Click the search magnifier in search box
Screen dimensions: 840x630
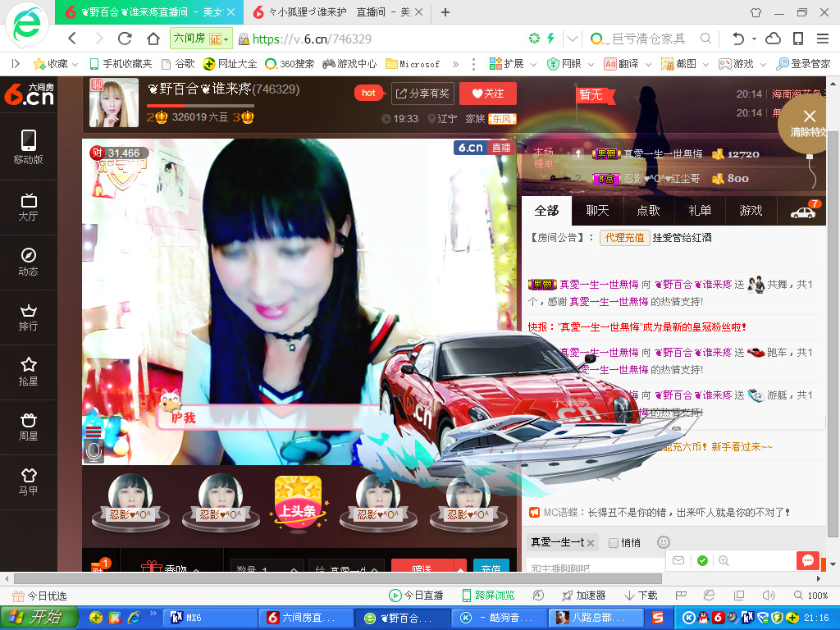point(706,39)
